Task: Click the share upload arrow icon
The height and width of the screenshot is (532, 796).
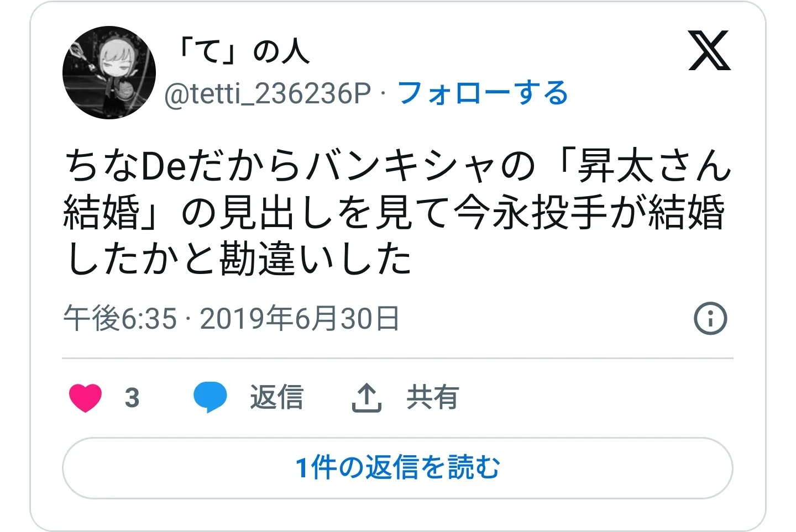Action: click(366, 398)
